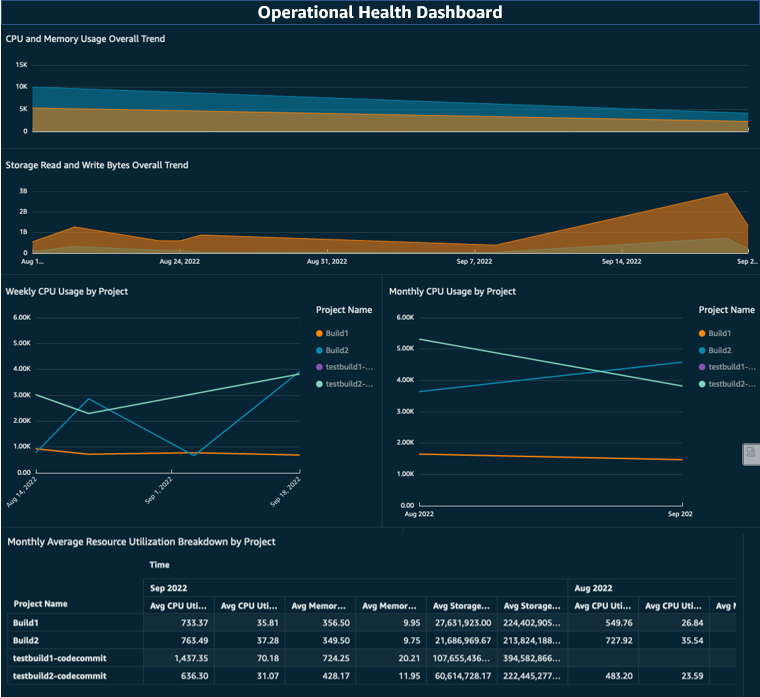Viewport: 760px width, 697px height.
Task: Click the Sep 1, 2022 label on Weekly chart
Action: (x=158, y=490)
